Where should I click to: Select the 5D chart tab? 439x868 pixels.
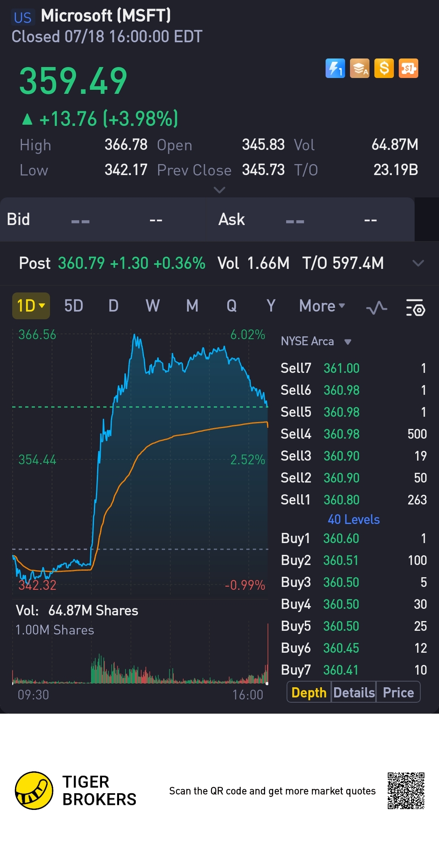click(x=74, y=306)
